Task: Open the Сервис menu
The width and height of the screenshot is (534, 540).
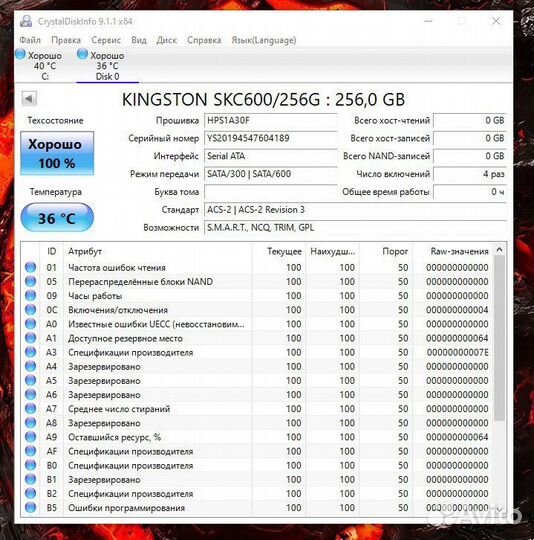Action: 106,40
